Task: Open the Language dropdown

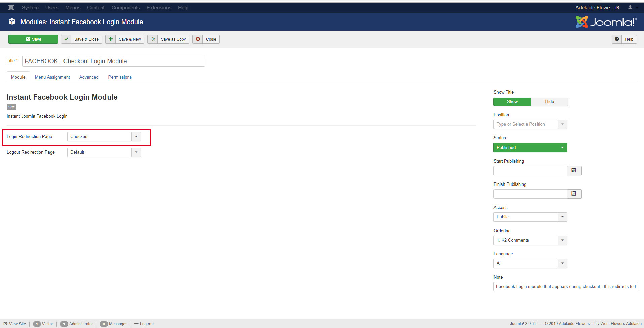Action: pos(530,263)
